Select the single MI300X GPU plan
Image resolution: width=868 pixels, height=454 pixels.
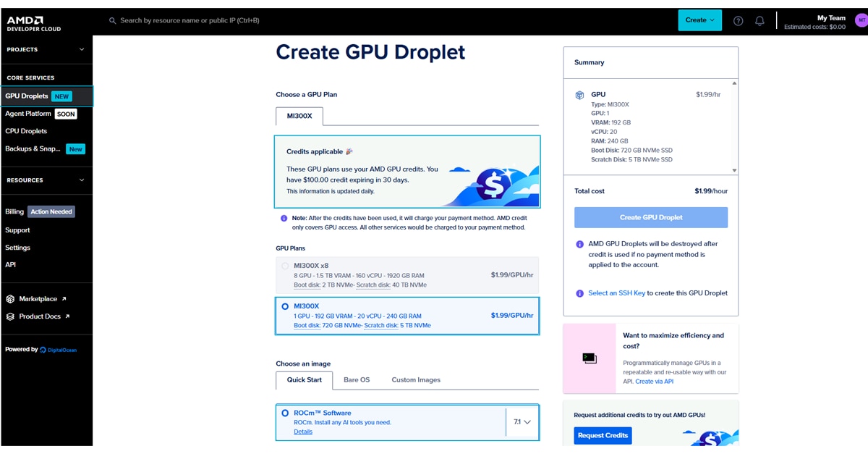pos(285,306)
